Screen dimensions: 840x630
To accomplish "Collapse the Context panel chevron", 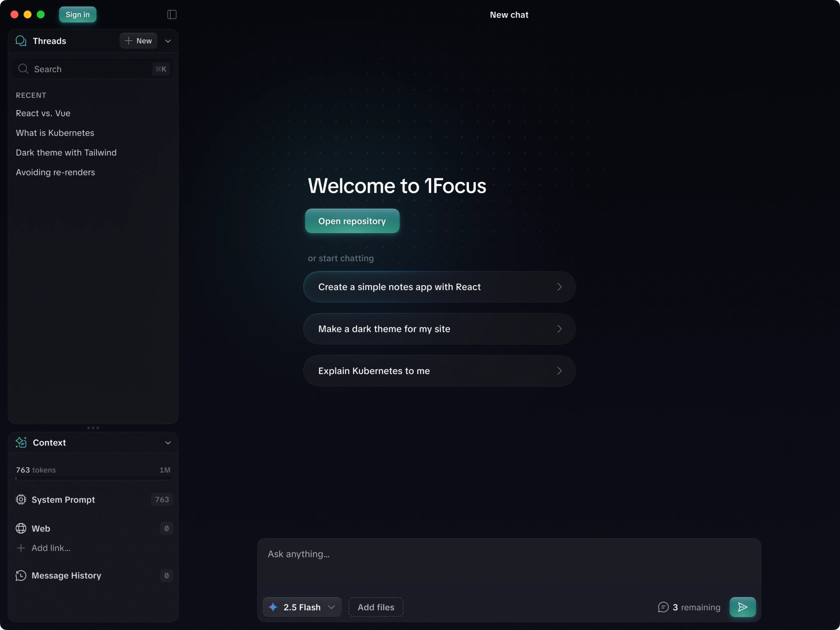I will [x=168, y=443].
